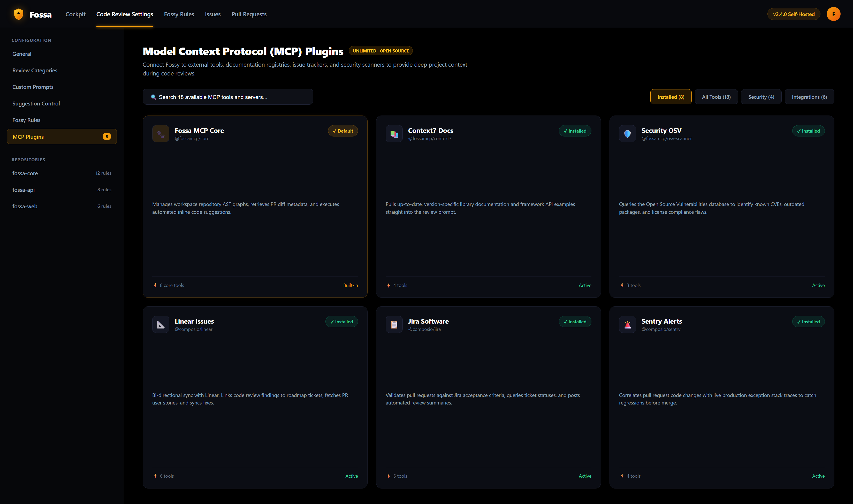This screenshot has width=853, height=504.
Task: Click the Context7 Docs plugin icon
Action: tap(394, 134)
